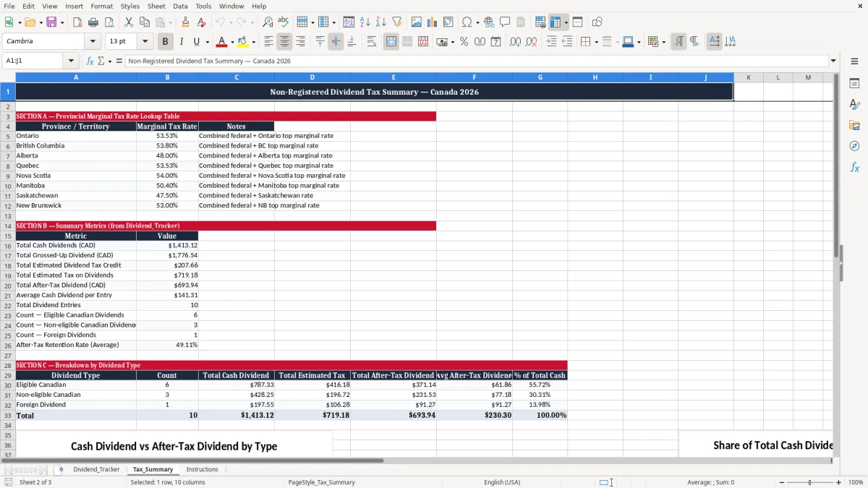Image resolution: width=868 pixels, height=488 pixels.
Task: Insert special character omega icon
Action: pyautogui.click(x=467, y=22)
